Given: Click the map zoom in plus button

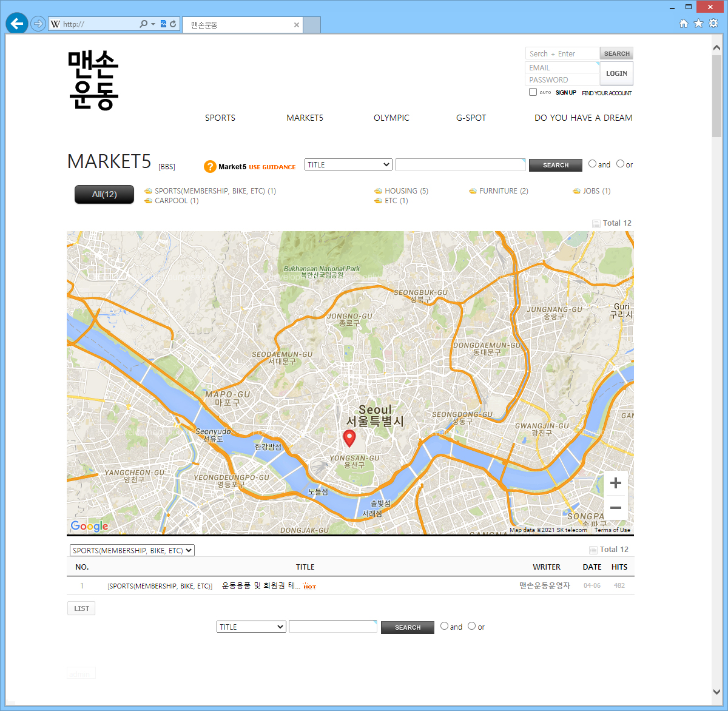Looking at the screenshot, I should coord(616,483).
